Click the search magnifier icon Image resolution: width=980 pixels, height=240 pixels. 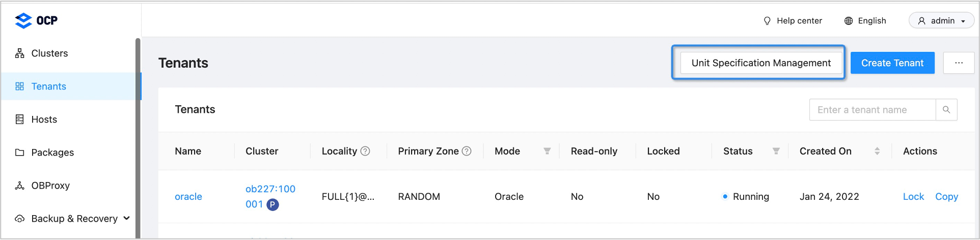pyautogui.click(x=946, y=110)
